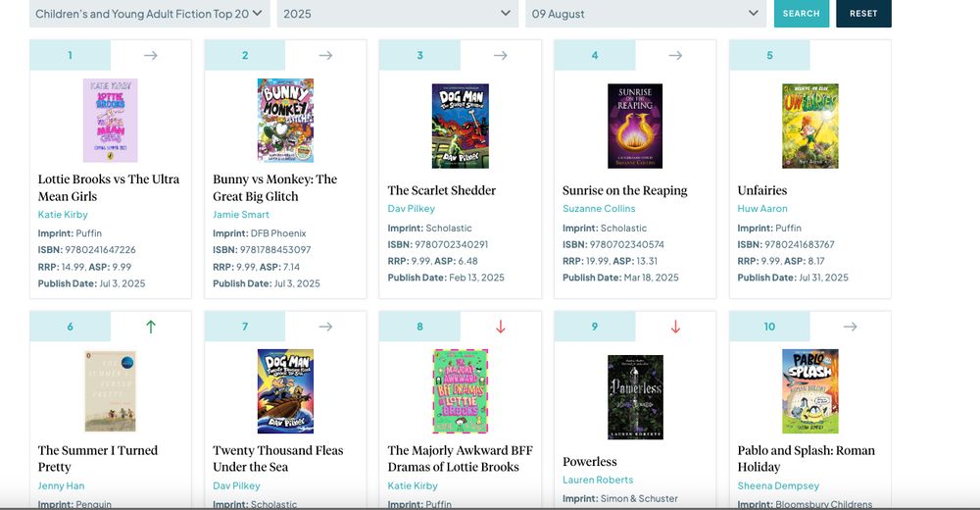980x510 pixels.
Task: Click Publish Date Mar 18, 2025
Action: tap(620, 278)
